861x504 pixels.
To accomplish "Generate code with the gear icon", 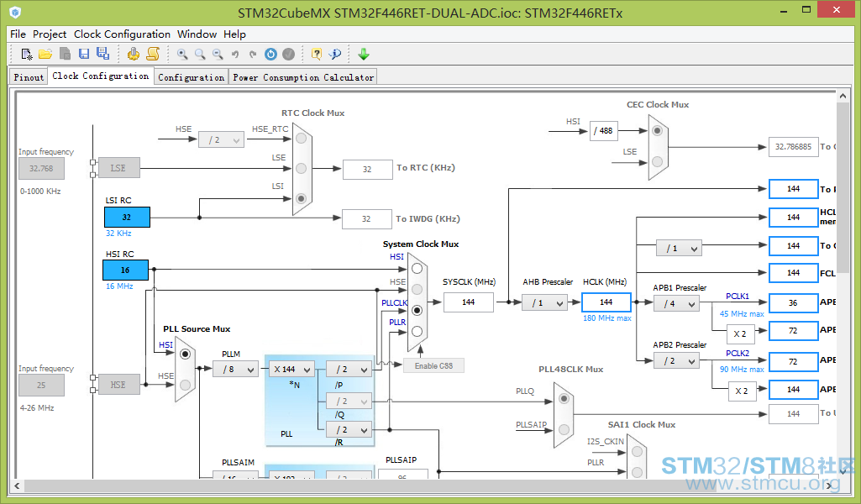I will click(134, 54).
